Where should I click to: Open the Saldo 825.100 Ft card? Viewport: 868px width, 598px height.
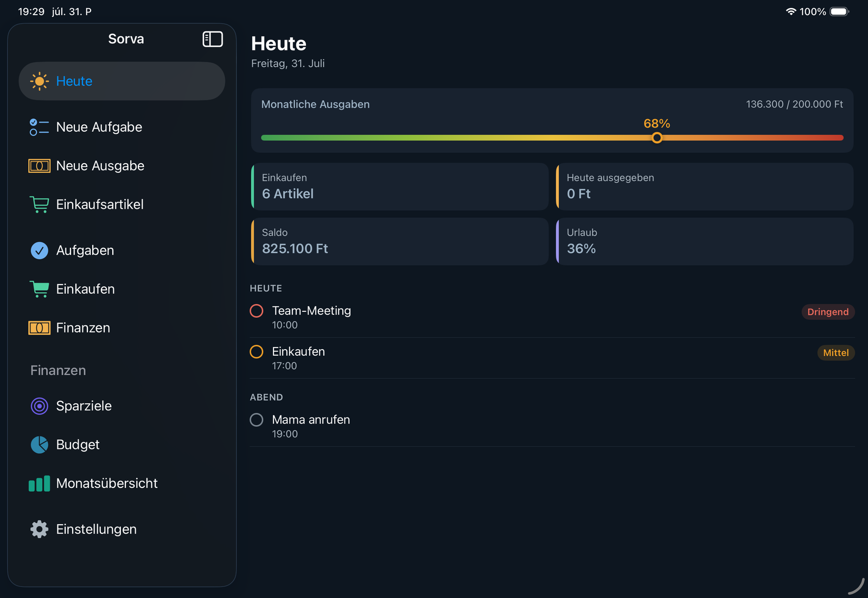(400, 241)
